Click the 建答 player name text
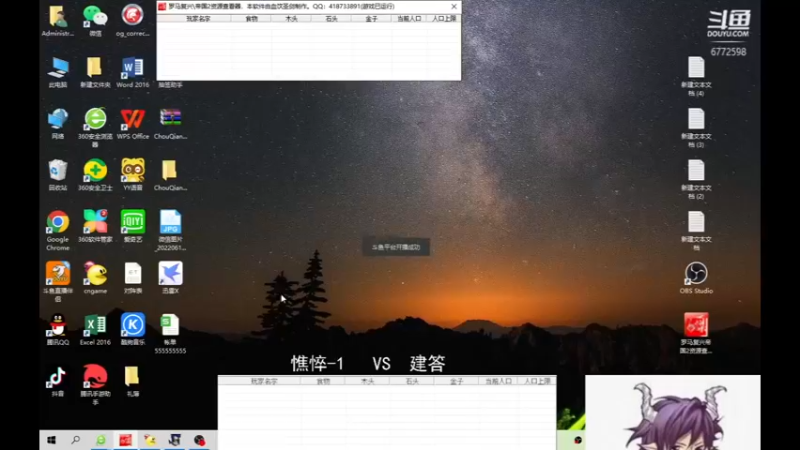Screen dimensions: 800x450 [428, 363]
